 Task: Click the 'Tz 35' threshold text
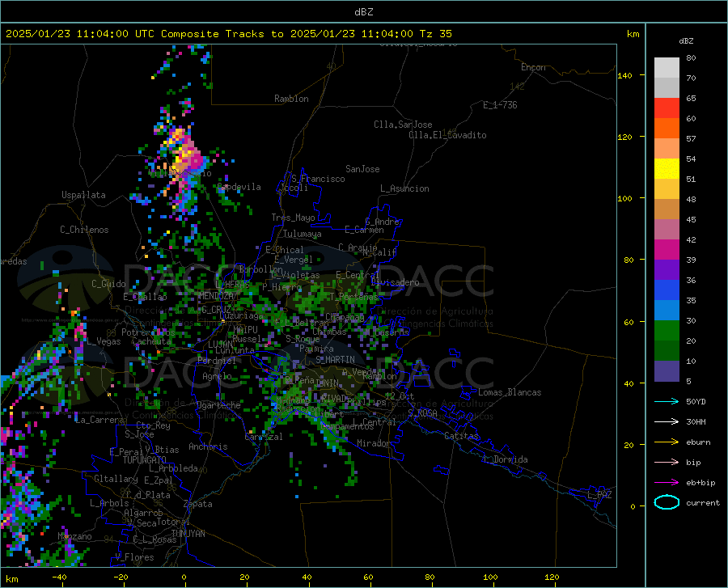point(435,34)
